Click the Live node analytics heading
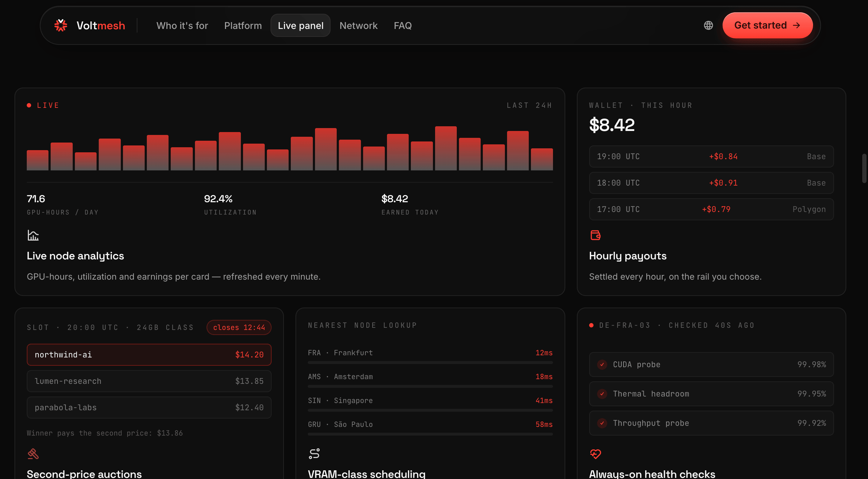 [75, 256]
